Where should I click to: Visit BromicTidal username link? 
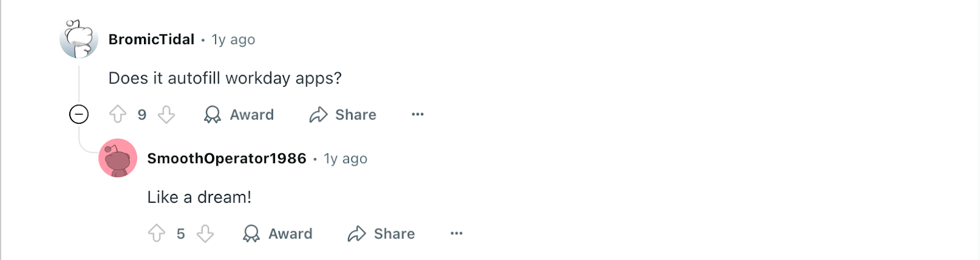pos(151,39)
